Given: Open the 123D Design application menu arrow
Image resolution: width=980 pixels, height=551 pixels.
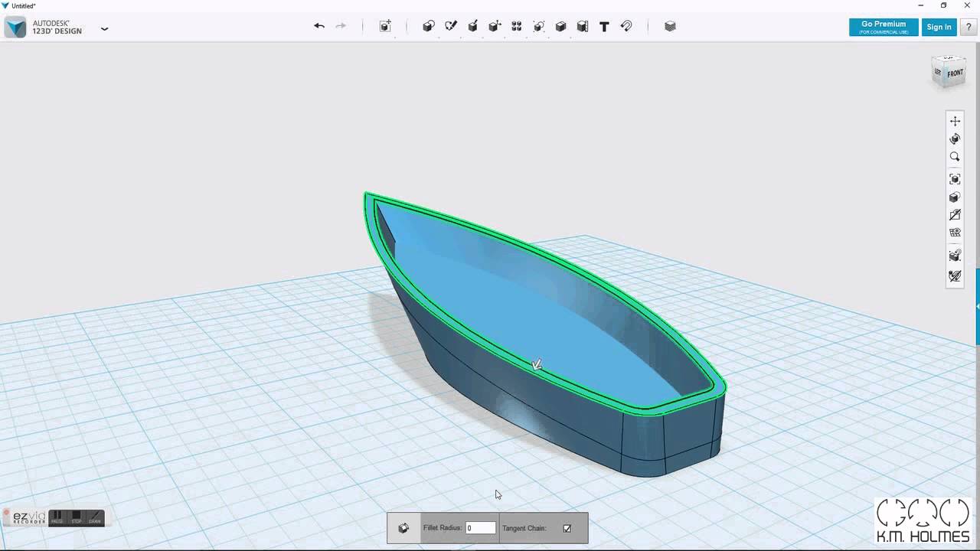Looking at the screenshot, I should pos(104,28).
